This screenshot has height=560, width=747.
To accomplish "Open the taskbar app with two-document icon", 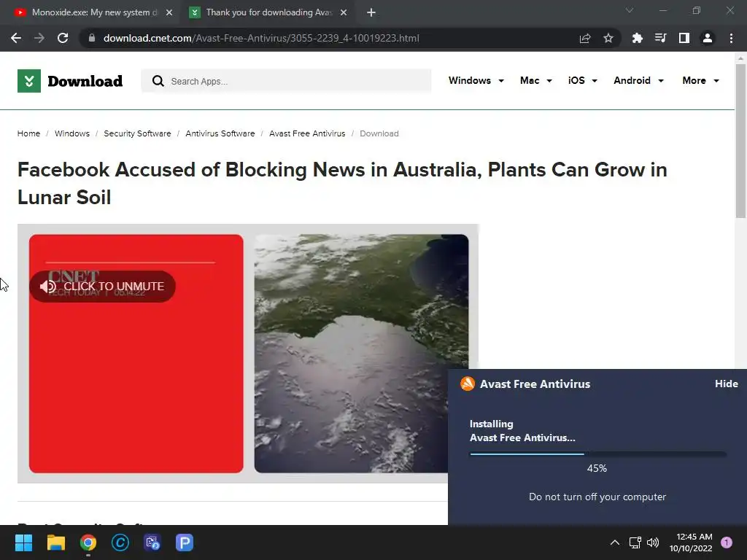I will [x=152, y=542].
